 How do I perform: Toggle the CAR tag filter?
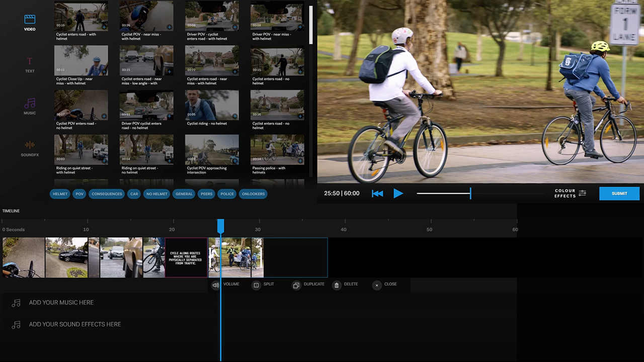tap(134, 194)
